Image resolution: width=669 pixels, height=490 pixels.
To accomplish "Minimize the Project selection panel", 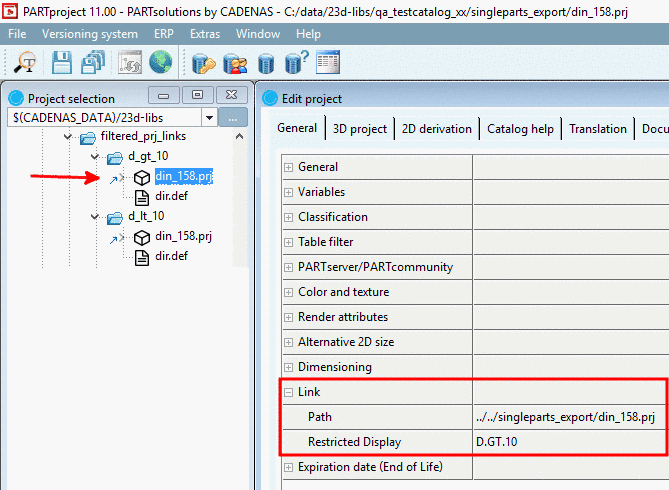I will point(163,95).
